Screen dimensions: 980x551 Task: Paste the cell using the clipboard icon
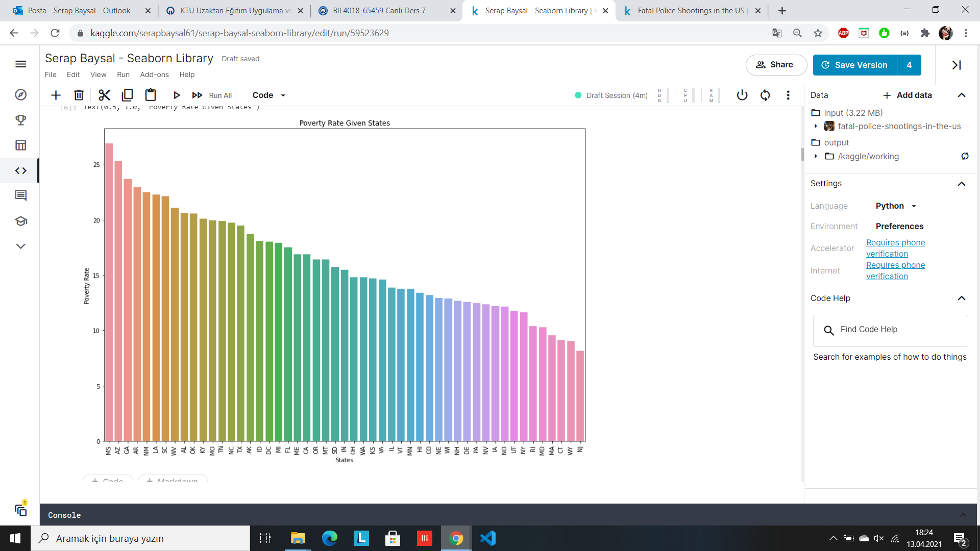150,95
